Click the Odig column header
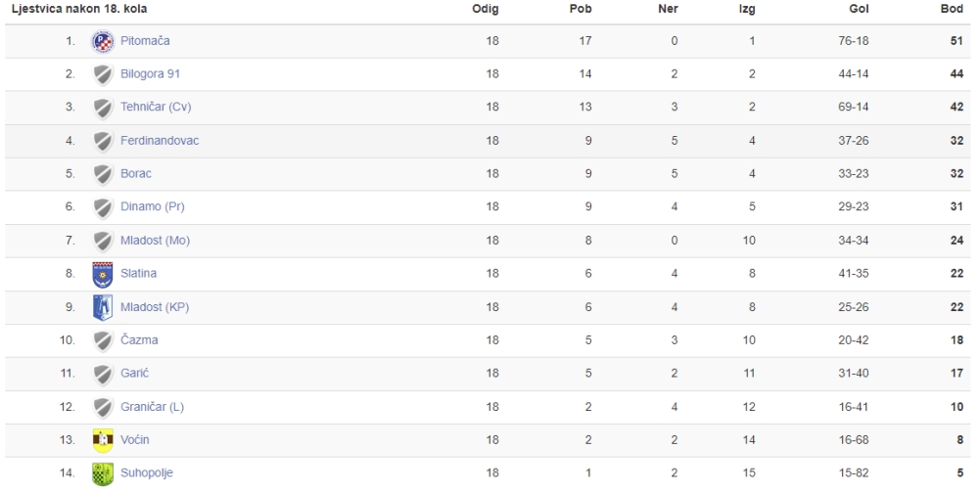This screenshot has height=492, width=980. [x=485, y=9]
